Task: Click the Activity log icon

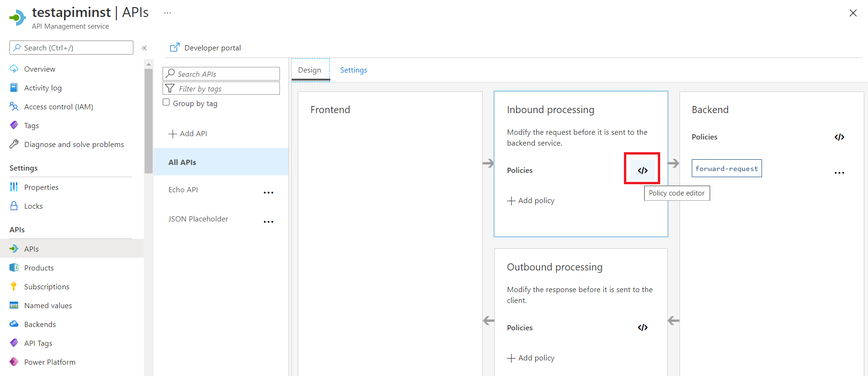Action: [14, 88]
